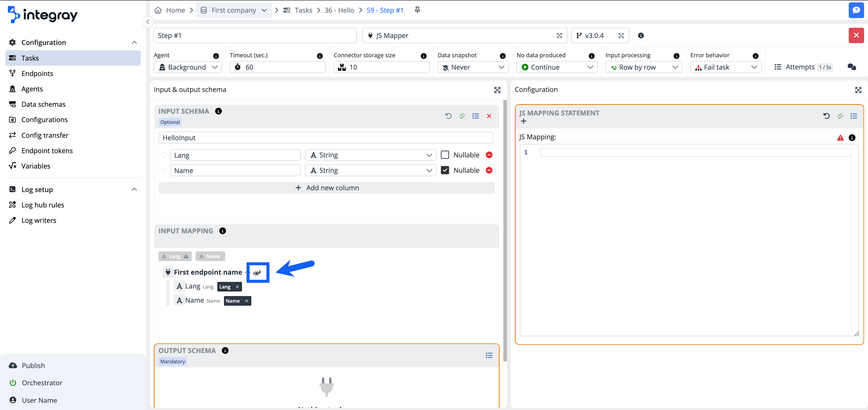Screen dimensions: 868x410
Task: Click the red warning triangle beside JS Mapping
Action: click(x=840, y=137)
